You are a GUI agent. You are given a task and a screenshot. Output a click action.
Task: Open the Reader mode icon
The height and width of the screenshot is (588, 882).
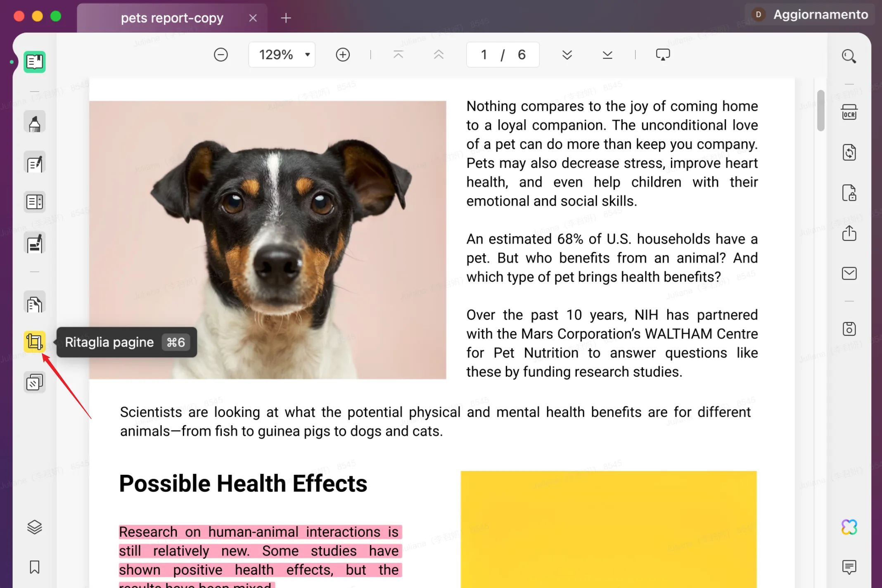pyautogui.click(x=35, y=62)
